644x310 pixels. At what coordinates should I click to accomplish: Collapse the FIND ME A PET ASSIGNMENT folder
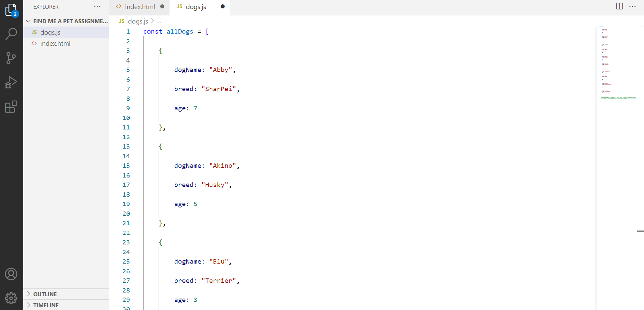tap(66, 21)
